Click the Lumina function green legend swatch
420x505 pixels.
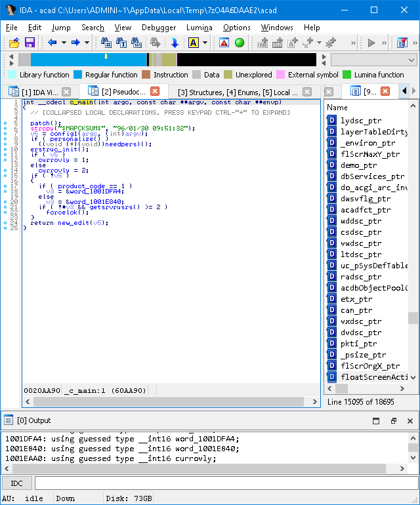pos(347,75)
